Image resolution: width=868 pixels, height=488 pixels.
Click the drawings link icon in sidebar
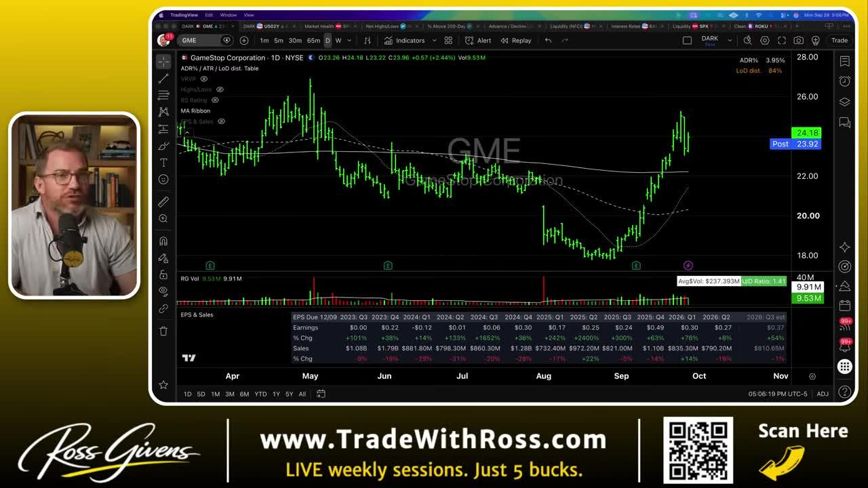point(163,308)
